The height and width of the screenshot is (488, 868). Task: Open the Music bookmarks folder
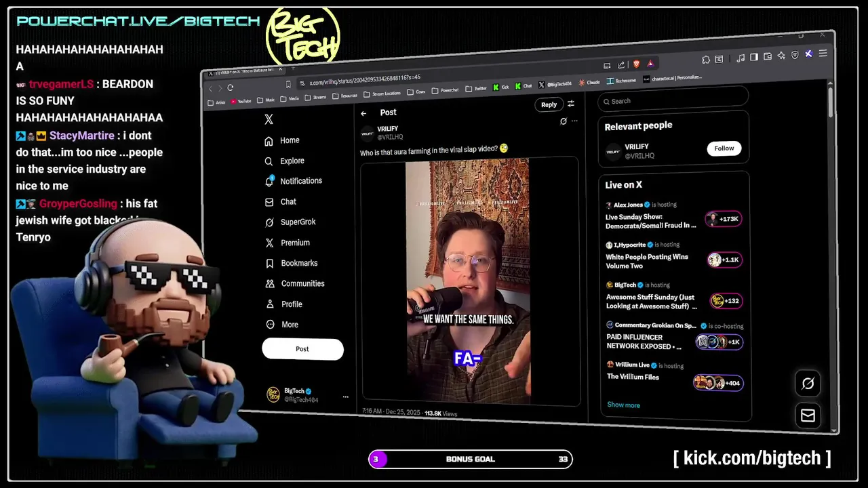point(265,100)
